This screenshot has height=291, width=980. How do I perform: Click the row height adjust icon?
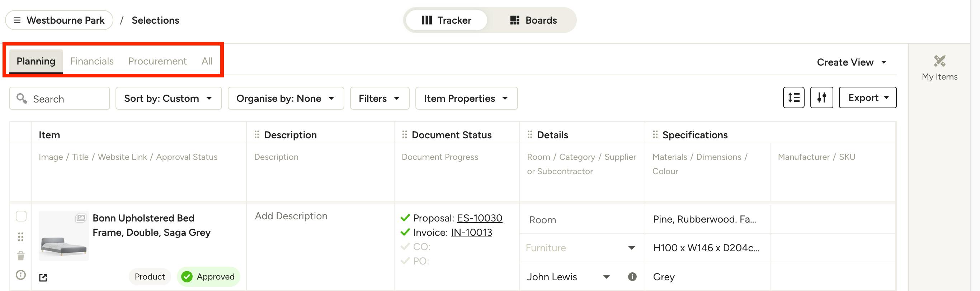[x=793, y=97]
